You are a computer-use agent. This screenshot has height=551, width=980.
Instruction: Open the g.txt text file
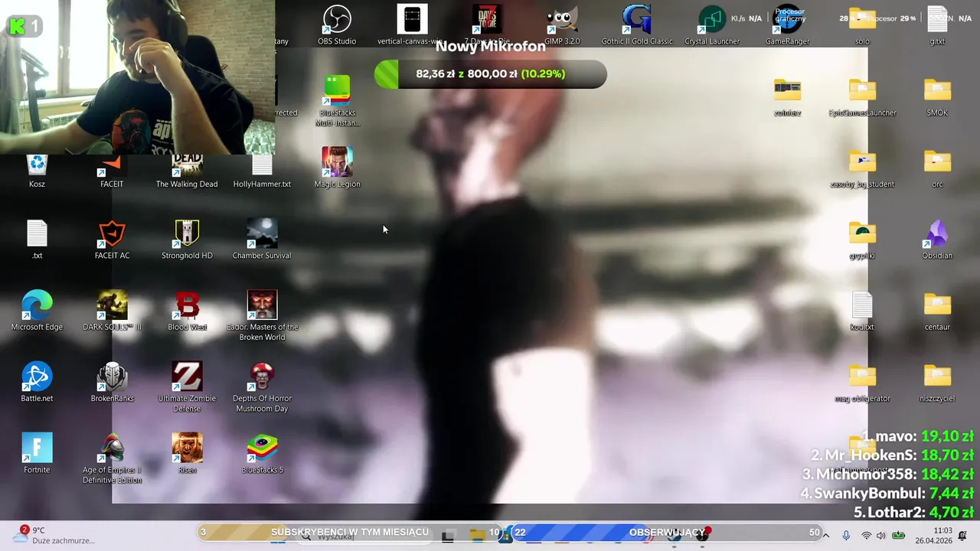pos(937,25)
